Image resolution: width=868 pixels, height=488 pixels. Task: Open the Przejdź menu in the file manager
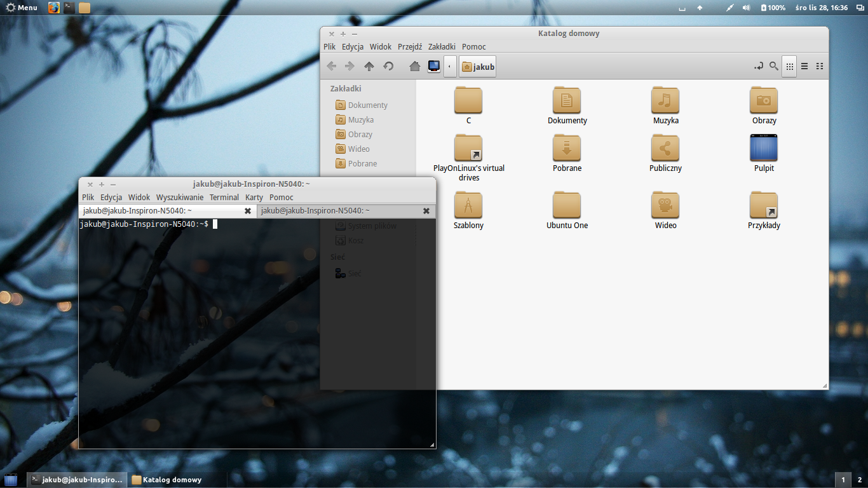coord(410,46)
